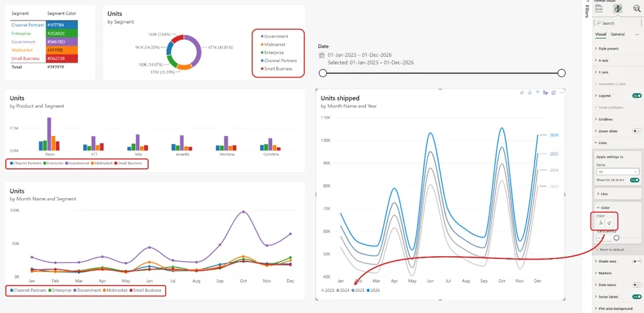This screenshot has width=644, height=313.
Task: Click Enterprise in bar chart legend
Action: click(53, 163)
